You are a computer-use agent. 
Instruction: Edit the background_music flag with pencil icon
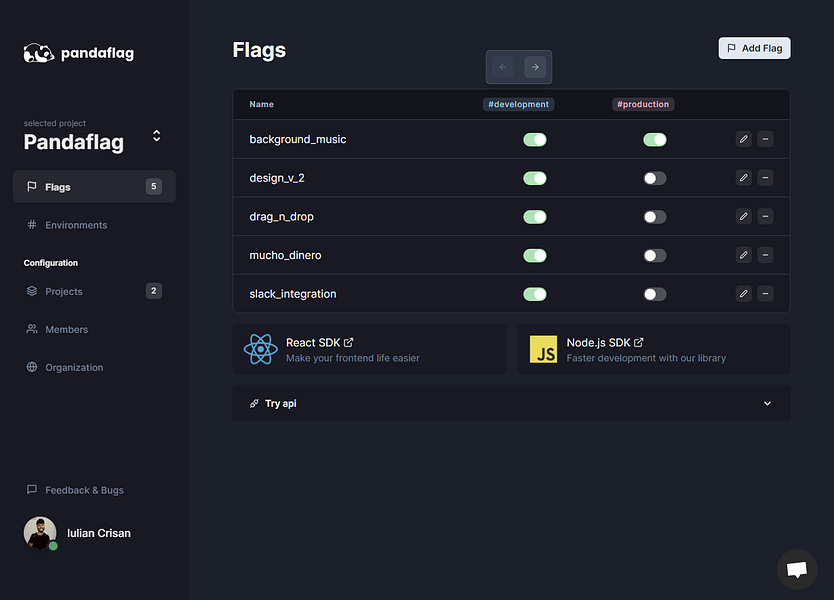[744, 139]
